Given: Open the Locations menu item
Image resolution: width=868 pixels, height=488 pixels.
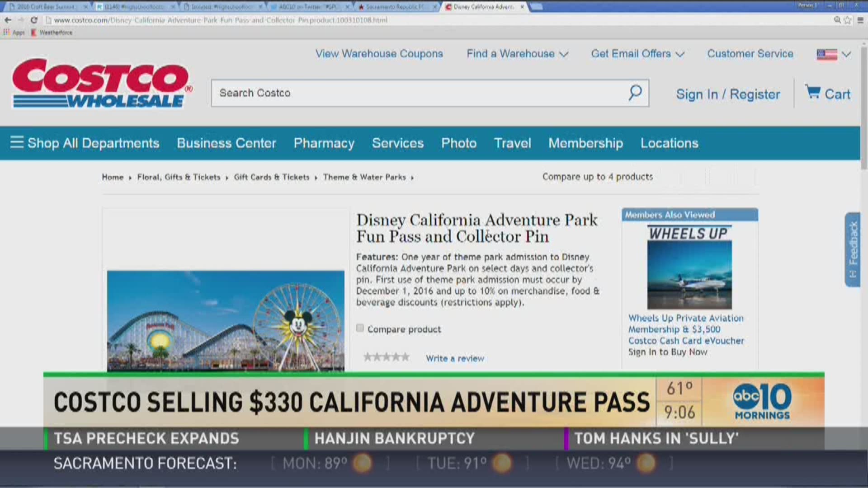Looking at the screenshot, I should click(669, 143).
